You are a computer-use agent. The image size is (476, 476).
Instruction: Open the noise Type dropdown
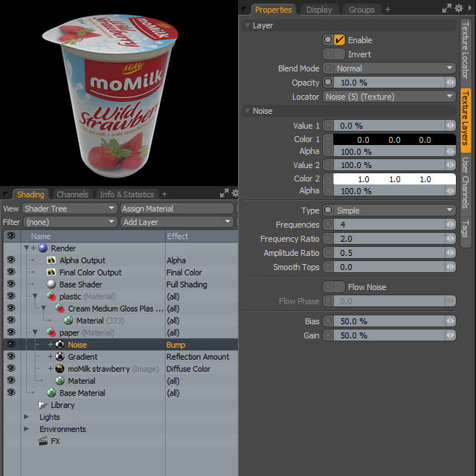click(394, 210)
